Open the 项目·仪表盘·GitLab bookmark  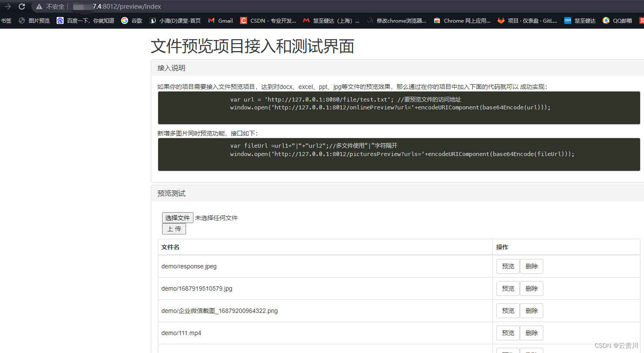pos(527,20)
